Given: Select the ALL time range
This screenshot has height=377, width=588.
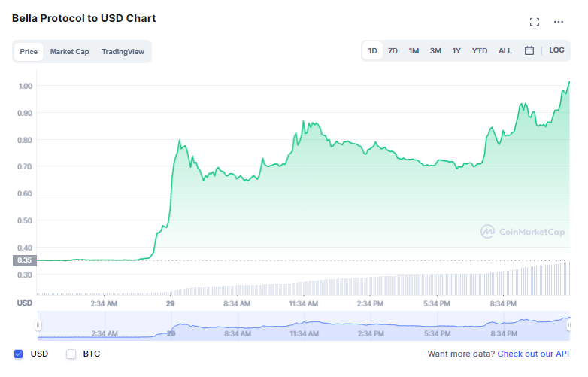Looking at the screenshot, I should 505,50.
